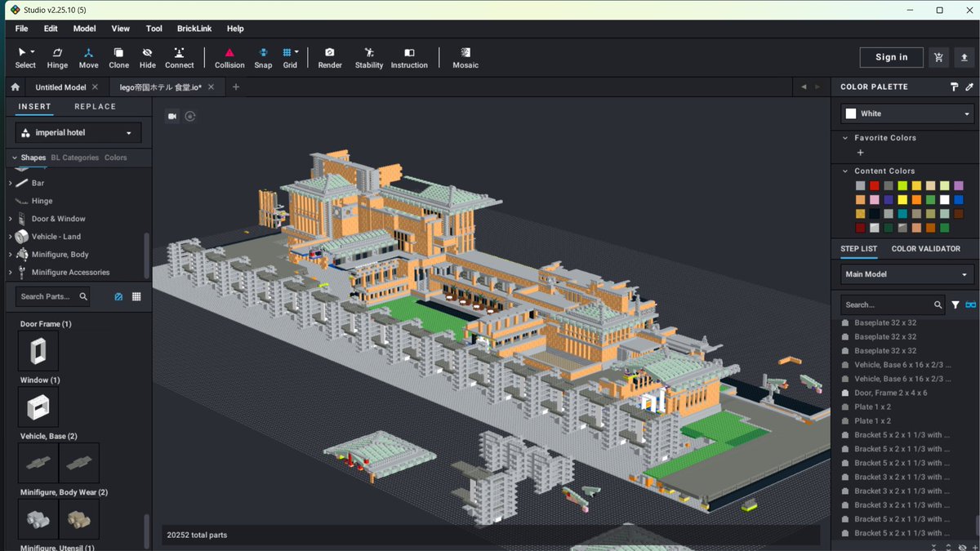
Task: Select the Door, Frame 2 x 4 x 6 row
Action: [x=903, y=393]
